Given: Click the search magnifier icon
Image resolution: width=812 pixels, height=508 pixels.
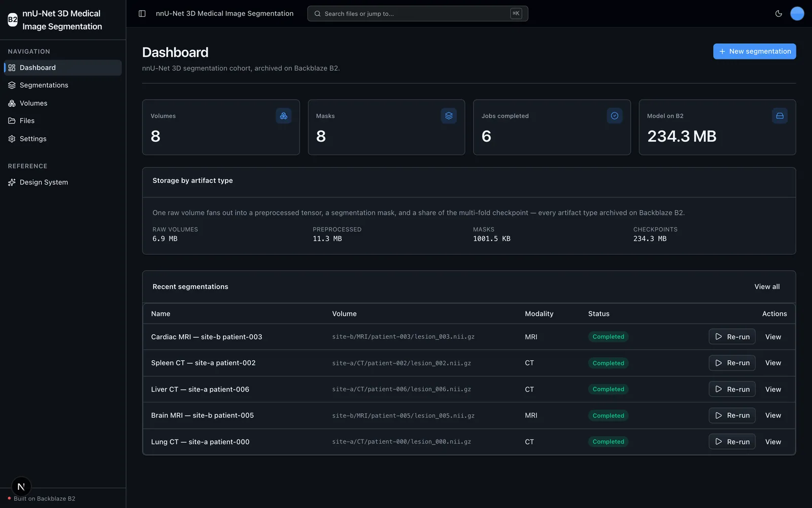Looking at the screenshot, I should (318, 14).
